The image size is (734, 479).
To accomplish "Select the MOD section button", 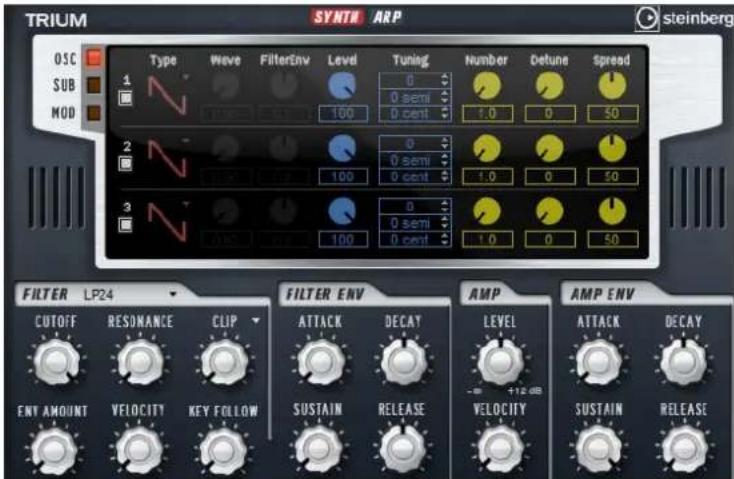I will [x=94, y=113].
